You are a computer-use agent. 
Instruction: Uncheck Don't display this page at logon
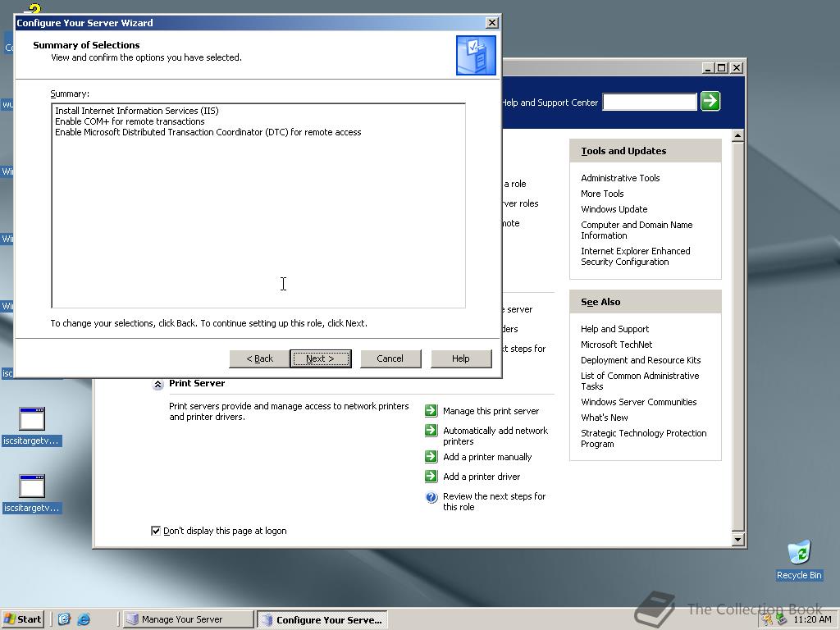coord(156,531)
